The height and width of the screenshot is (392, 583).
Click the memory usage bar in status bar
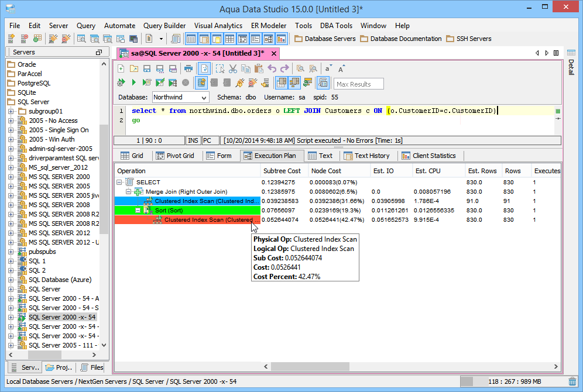coord(512,381)
